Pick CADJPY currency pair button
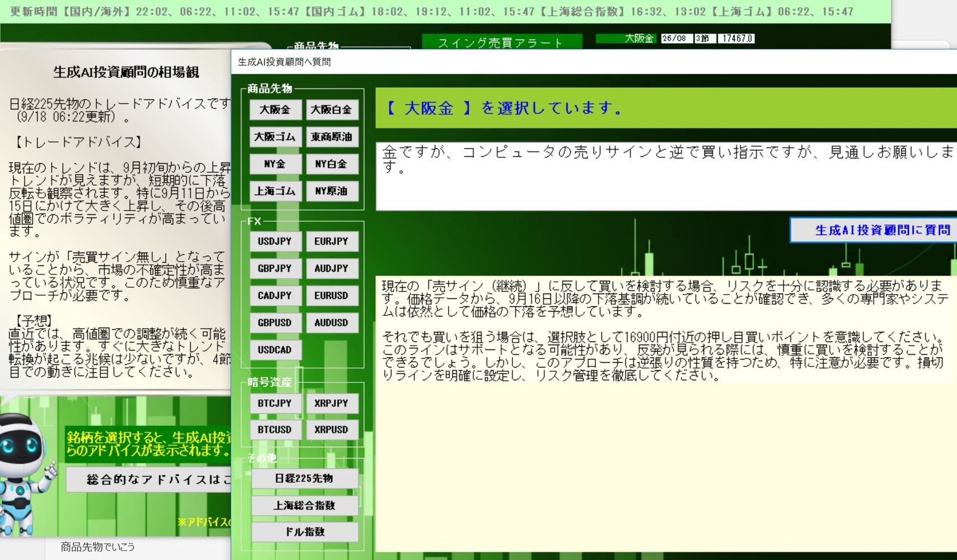Image resolution: width=957 pixels, height=560 pixels. (275, 296)
